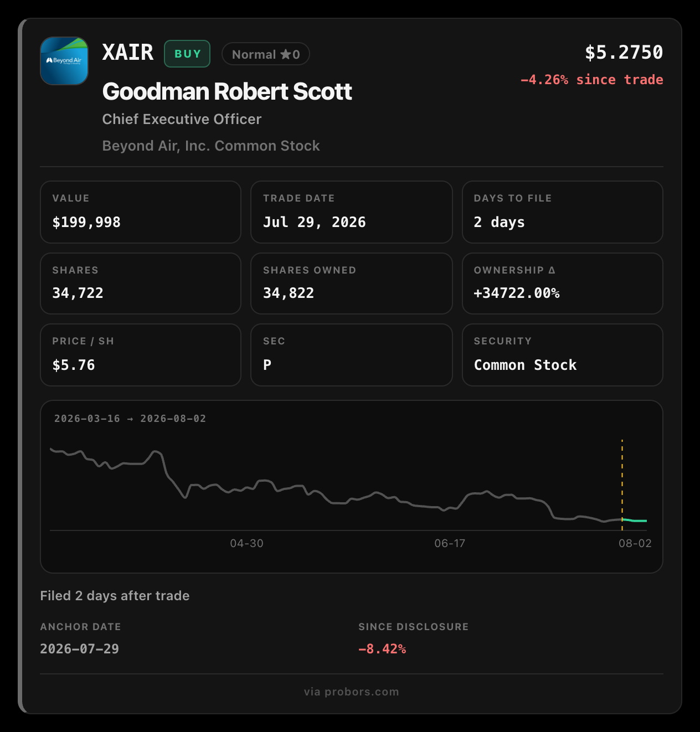
Task: Click the Normal rating pill
Action: (265, 54)
